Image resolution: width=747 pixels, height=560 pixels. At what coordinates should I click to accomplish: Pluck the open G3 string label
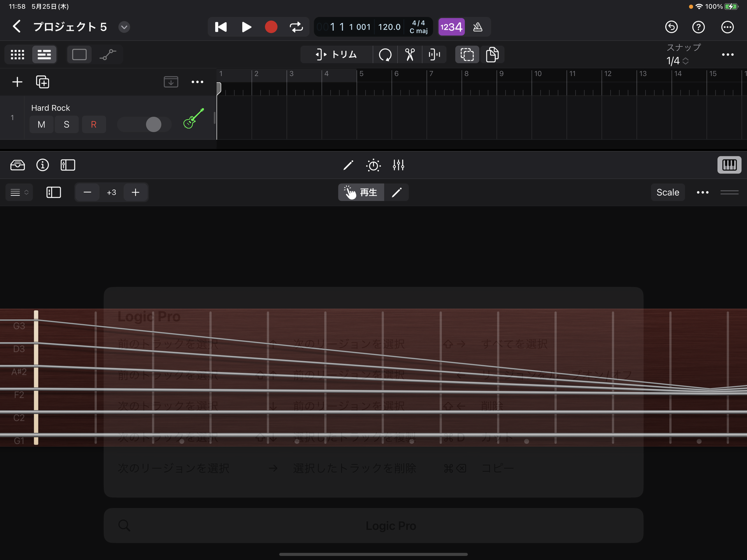19,326
